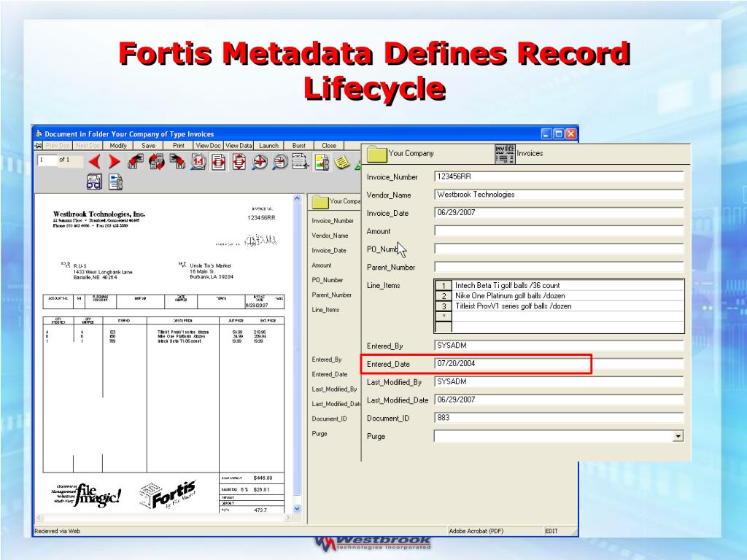The width and height of the screenshot is (747, 560).
Task: Click the View Doc button
Action: tap(209, 146)
